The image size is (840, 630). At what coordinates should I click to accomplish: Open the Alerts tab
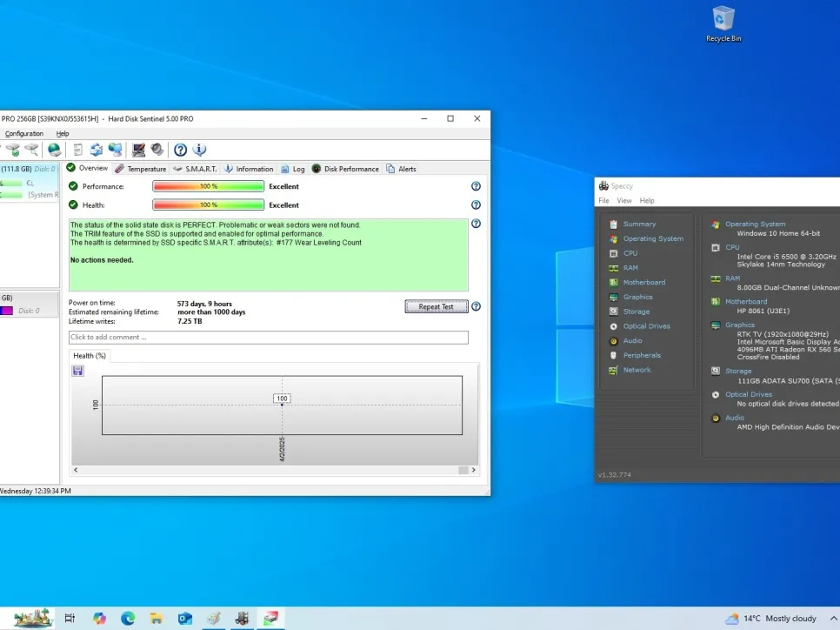click(x=401, y=168)
